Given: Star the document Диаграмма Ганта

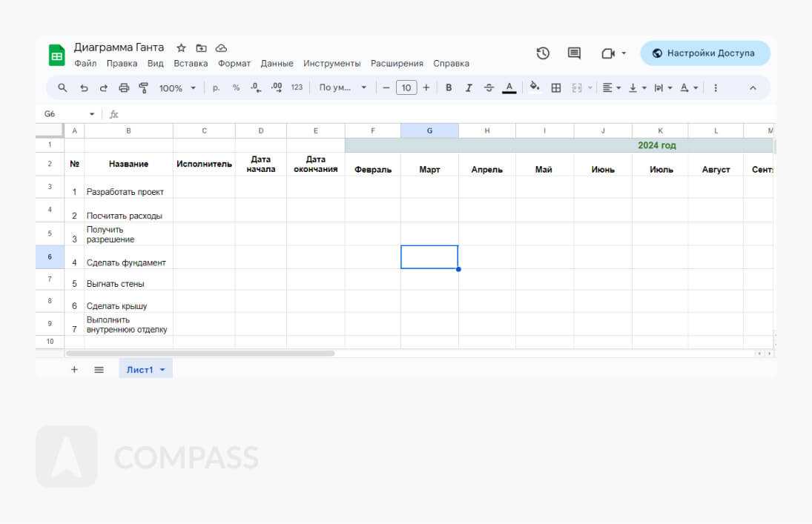Looking at the screenshot, I should tap(181, 48).
